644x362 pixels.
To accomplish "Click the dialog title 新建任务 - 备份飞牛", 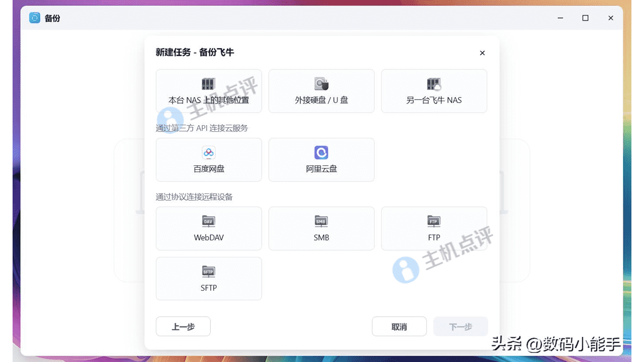I will [x=196, y=52].
